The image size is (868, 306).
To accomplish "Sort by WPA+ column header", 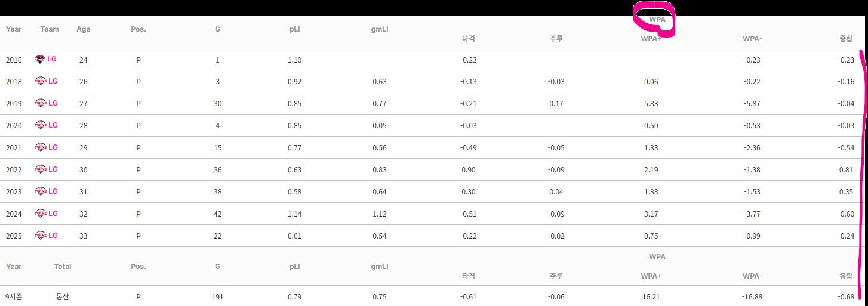I will point(651,39).
